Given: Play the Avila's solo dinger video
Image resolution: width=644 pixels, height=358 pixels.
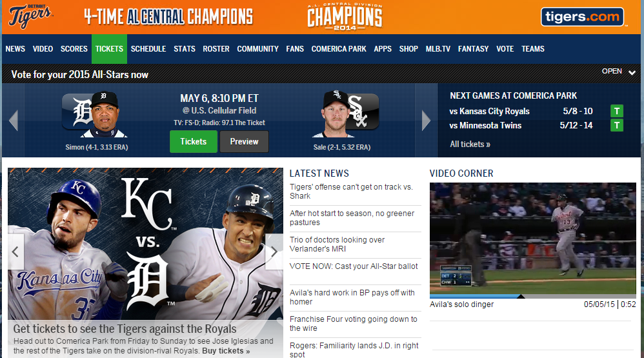Looking at the screenshot, I should [533, 238].
